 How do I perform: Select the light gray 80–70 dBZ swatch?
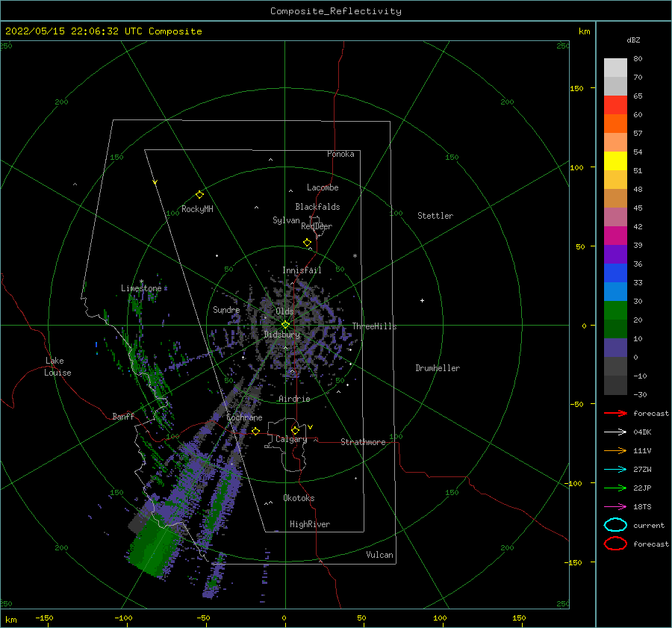tap(615, 68)
